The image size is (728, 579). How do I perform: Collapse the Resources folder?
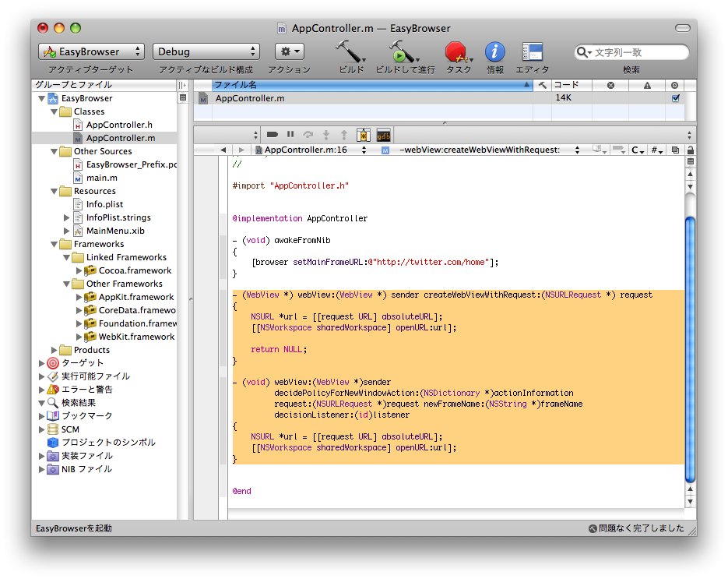55,191
